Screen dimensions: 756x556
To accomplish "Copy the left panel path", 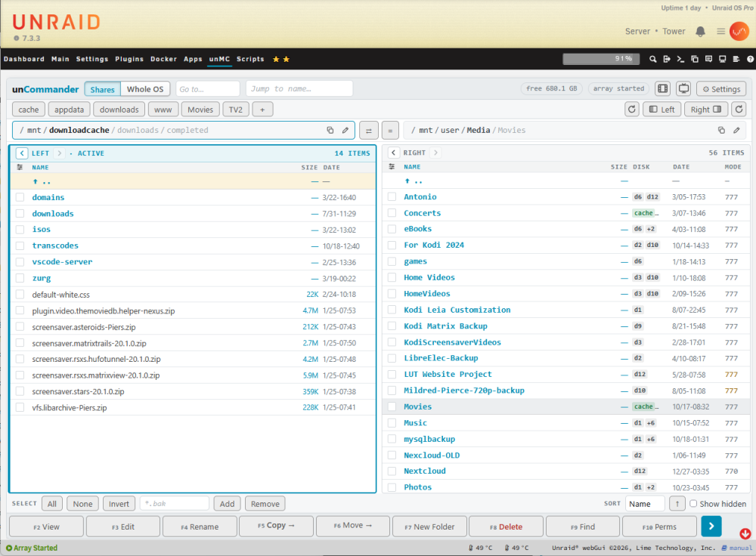I will click(330, 130).
